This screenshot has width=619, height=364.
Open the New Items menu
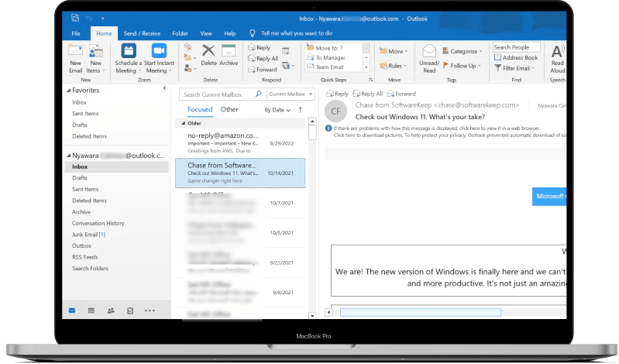95,58
